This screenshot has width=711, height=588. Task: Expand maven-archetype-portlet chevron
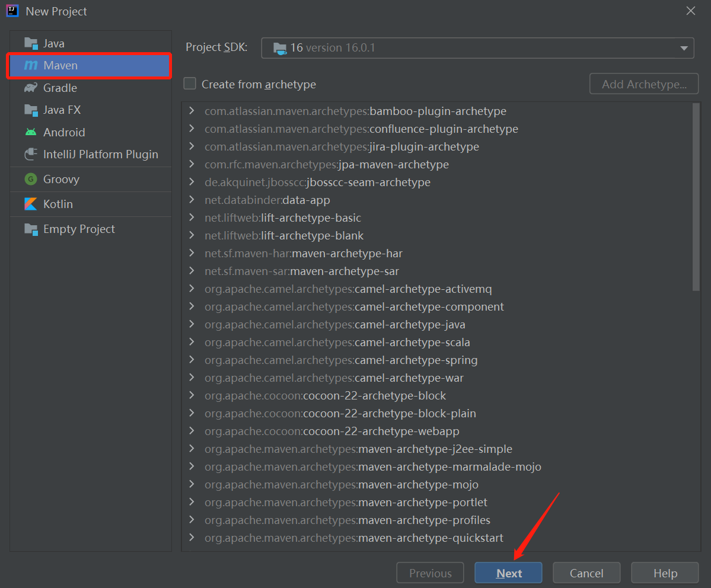(192, 502)
